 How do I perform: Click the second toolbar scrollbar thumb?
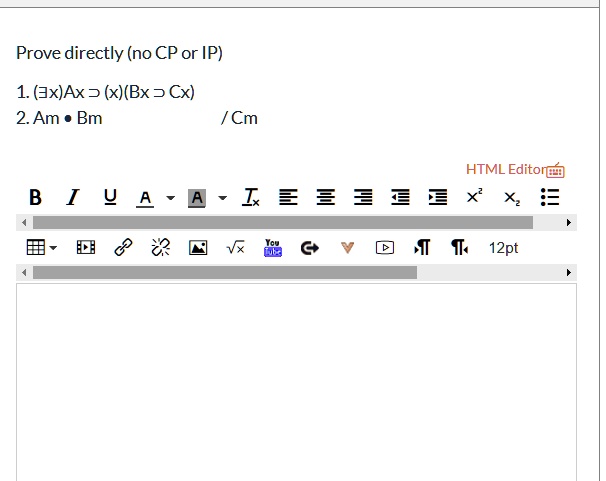coord(225,273)
